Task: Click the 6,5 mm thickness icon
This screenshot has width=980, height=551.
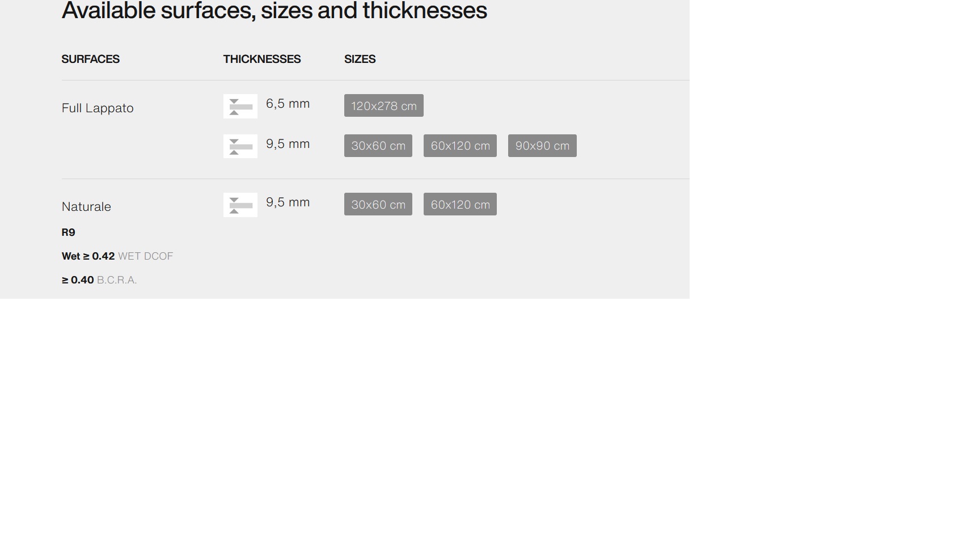Action: (x=240, y=106)
